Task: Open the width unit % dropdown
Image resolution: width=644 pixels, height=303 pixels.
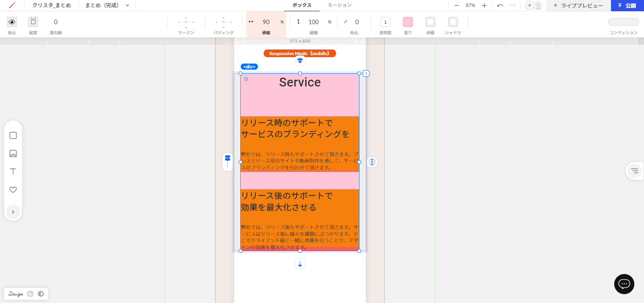Action: (282, 22)
